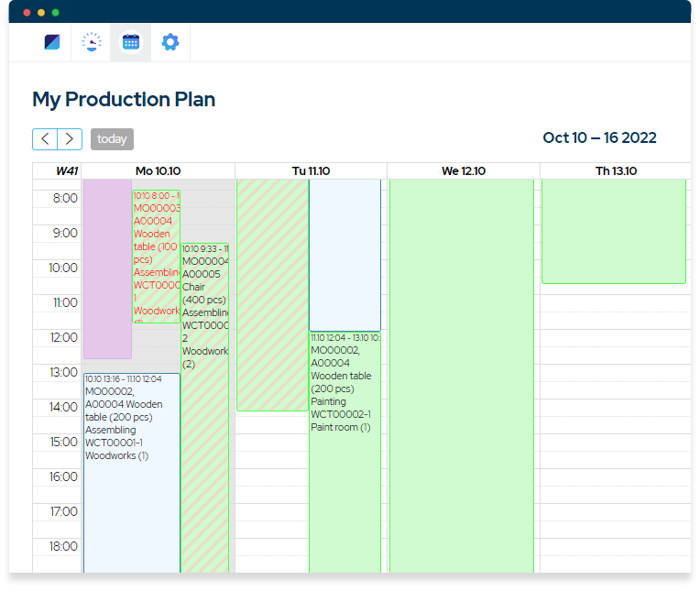The width and height of the screenshot is (700, 591).
Task: Click the today button
Action: click(x=112, y=139)
